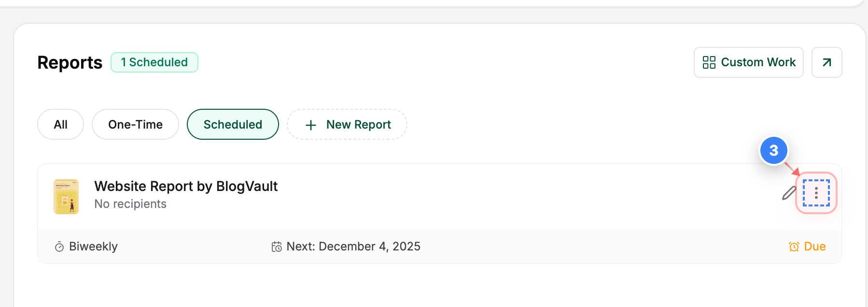
Task: Switch to the One-Time filter
Action: tap(135, 124)
